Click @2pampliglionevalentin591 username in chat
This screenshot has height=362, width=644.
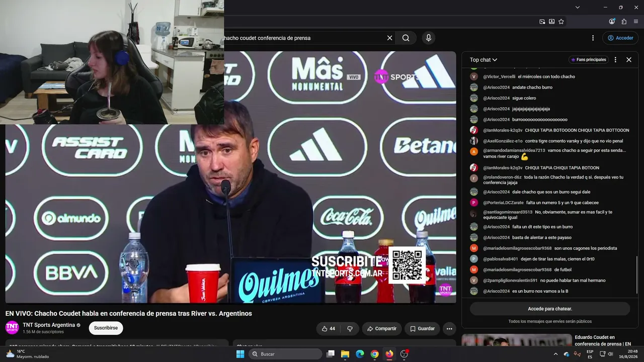coord(510,281)
